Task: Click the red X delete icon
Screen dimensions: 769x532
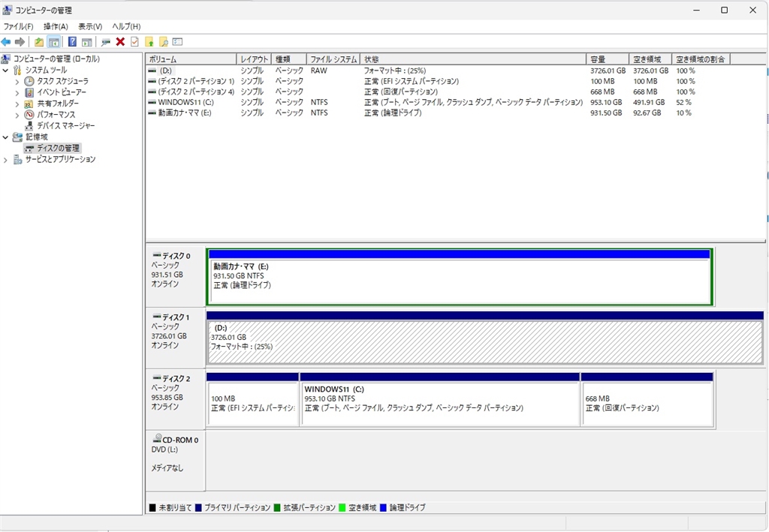Action: (x=120, y=42)
